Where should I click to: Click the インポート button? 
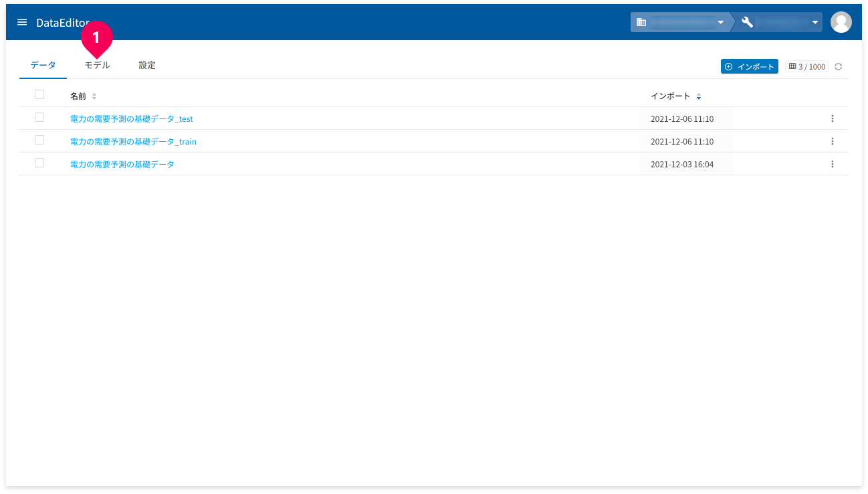tap(750, 66)
